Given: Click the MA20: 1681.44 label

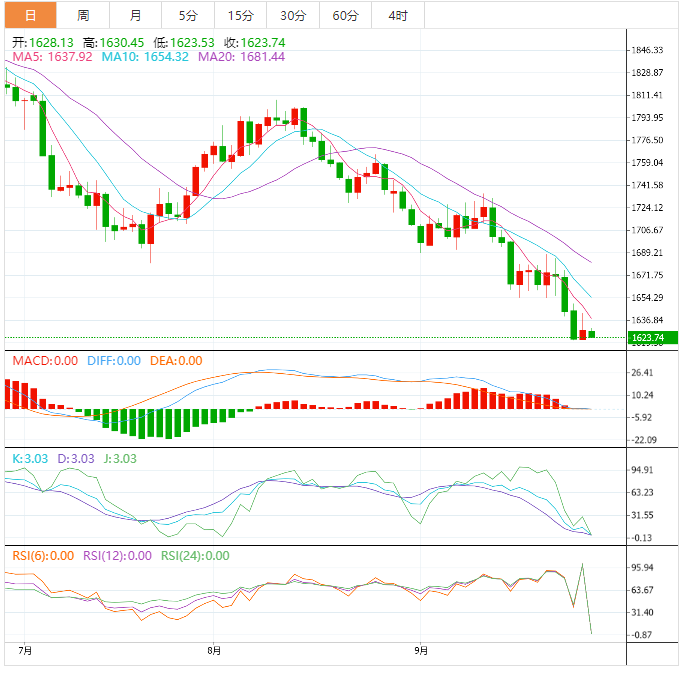Looking at the screenshot, I should 242,57.
